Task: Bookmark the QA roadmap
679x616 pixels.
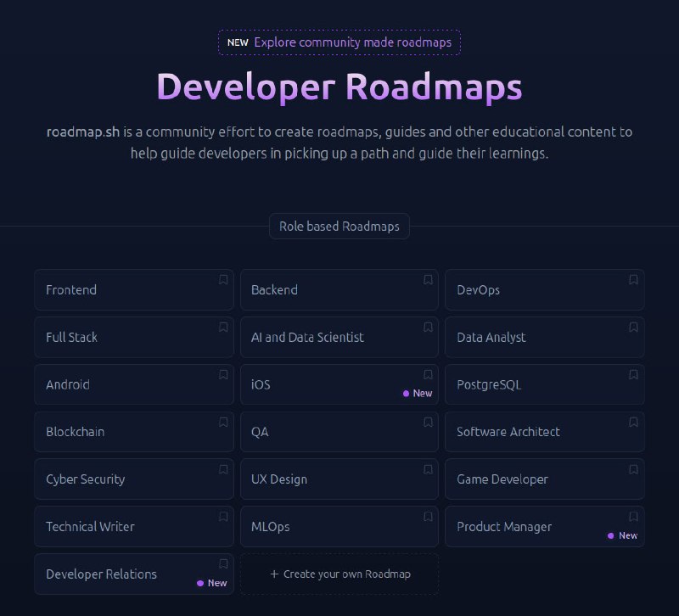Action: (428, 422)
